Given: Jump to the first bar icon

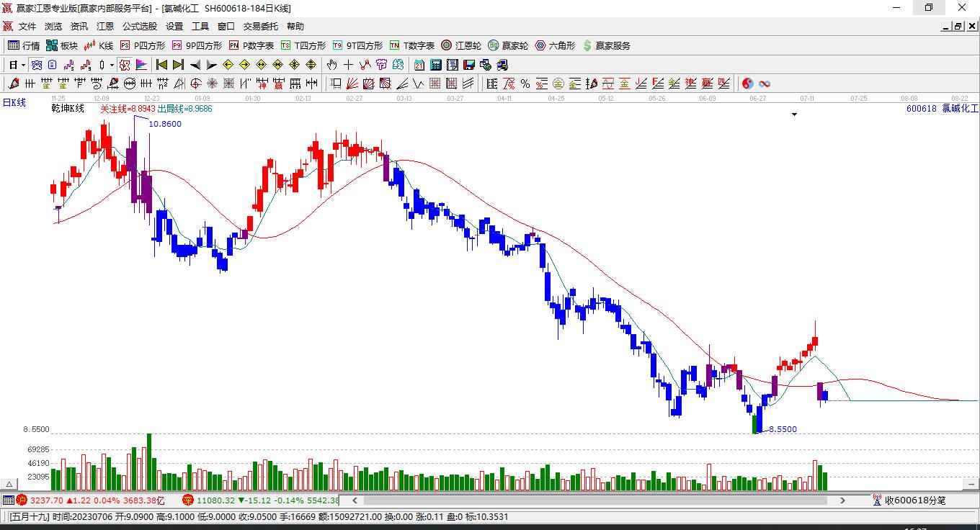Looking at the screenshot, I should pyautogui.click(x=162, y=65).
